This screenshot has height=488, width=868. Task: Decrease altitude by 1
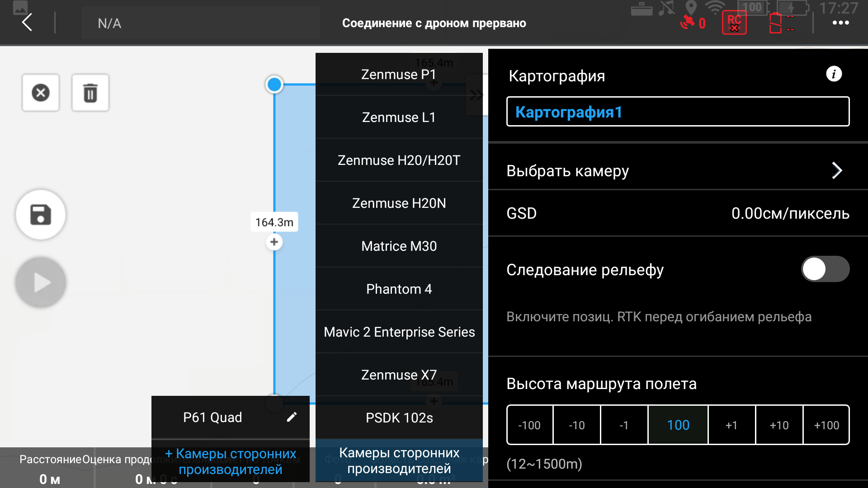click(624, 425)
